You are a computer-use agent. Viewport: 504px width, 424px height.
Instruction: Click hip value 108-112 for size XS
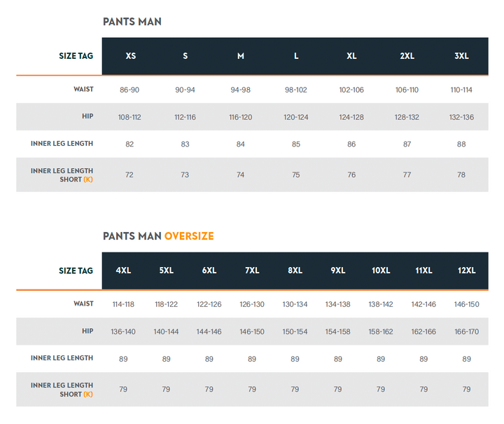point(129,117)
